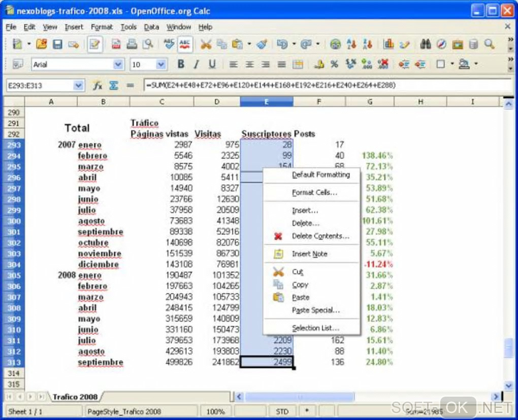Insert a hyperlink with the globe icon

pos(335,44)
